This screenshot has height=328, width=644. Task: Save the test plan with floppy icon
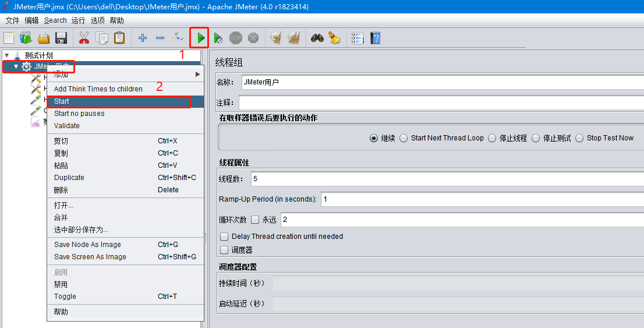click(61, 38)
